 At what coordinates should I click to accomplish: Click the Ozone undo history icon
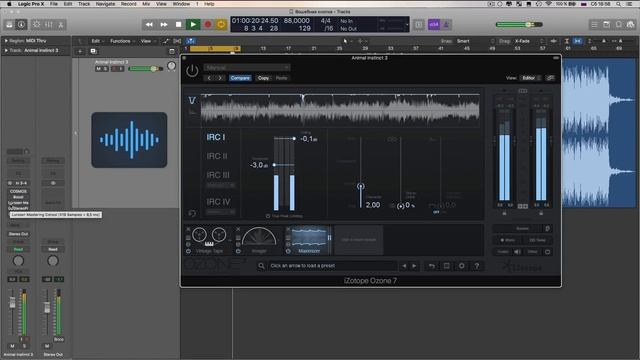click(431, 266)
